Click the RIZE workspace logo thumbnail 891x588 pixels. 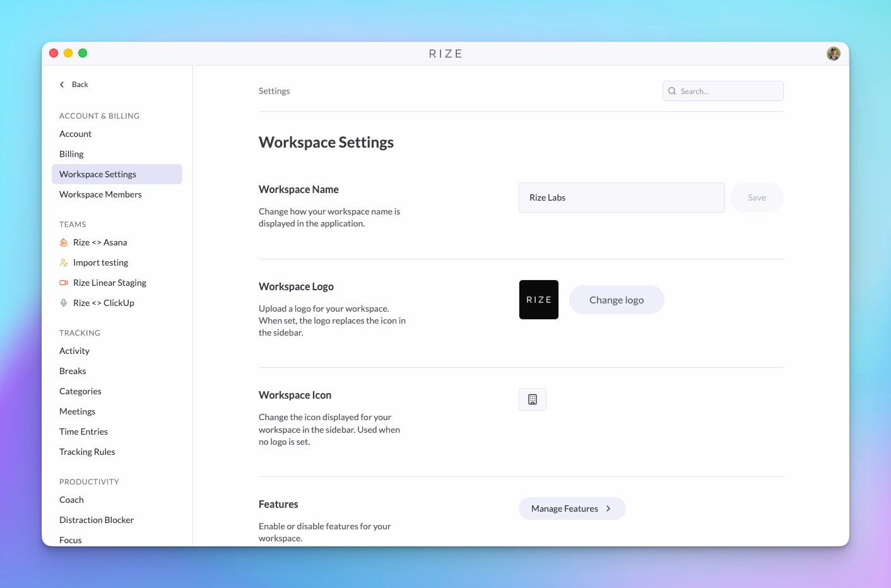pyautogui.click(x=538, y=299)
